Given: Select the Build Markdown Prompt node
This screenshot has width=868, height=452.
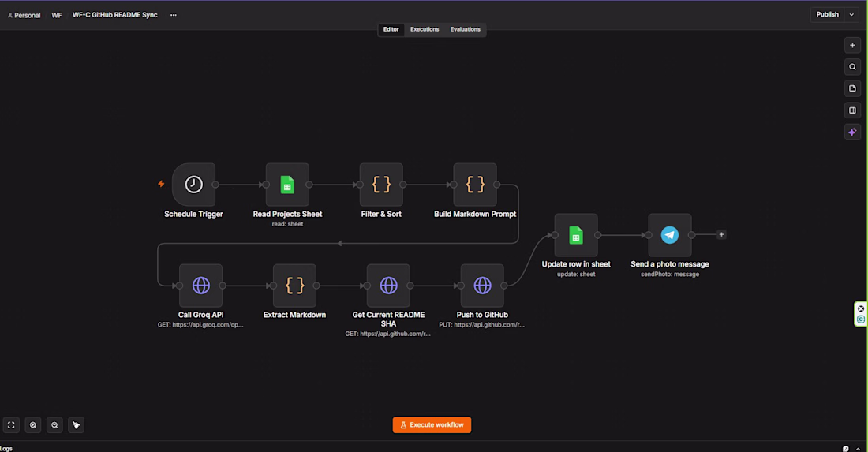Looking at the screenshot, I should (x=475, y=185).
